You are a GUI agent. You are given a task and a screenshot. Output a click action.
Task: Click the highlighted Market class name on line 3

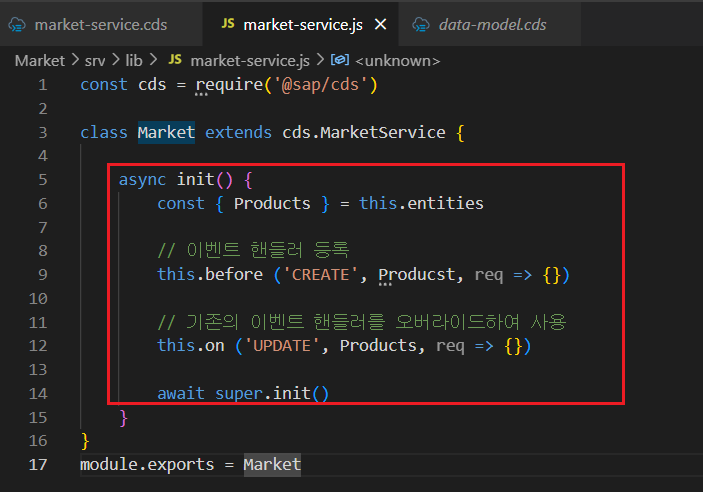click(166, 132)
